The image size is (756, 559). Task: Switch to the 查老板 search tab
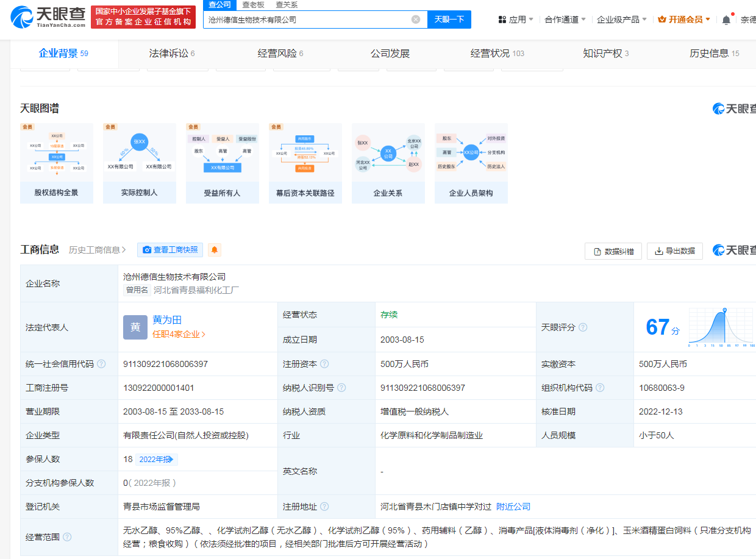[254, 5]
